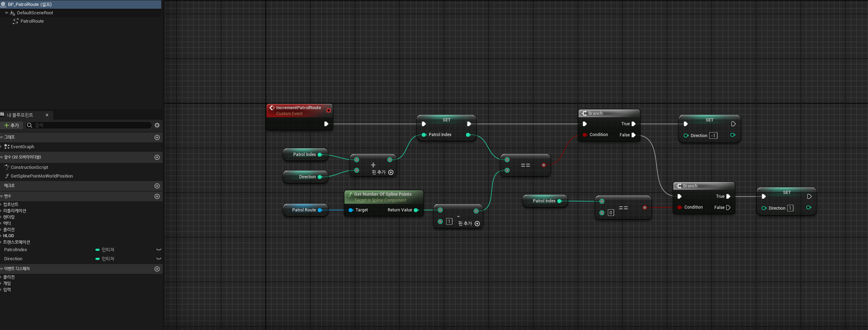Viewport: 868px width, 330px height.
Task: Click the Add button in My Blueprint
Action: coord(11,125)
